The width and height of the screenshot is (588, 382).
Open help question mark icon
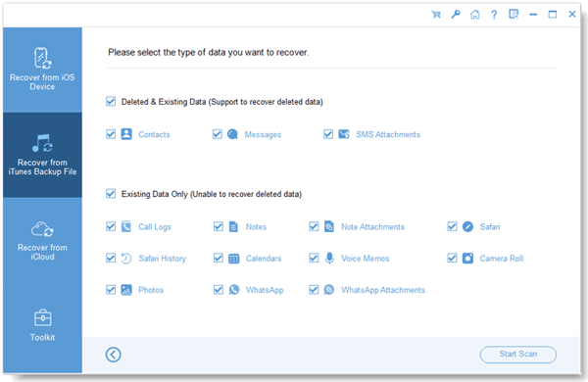[x=494, y=15]
